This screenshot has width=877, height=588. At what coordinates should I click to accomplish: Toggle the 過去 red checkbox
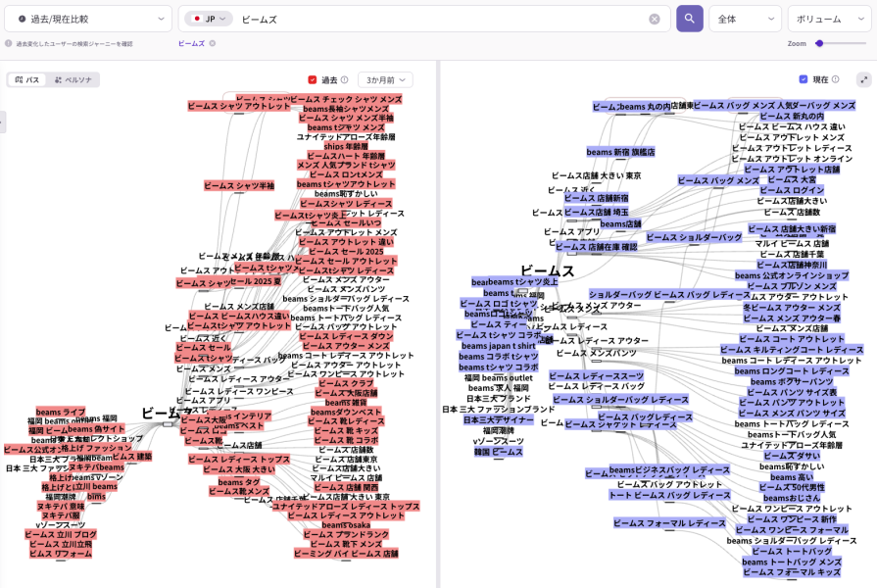[313, 80]
